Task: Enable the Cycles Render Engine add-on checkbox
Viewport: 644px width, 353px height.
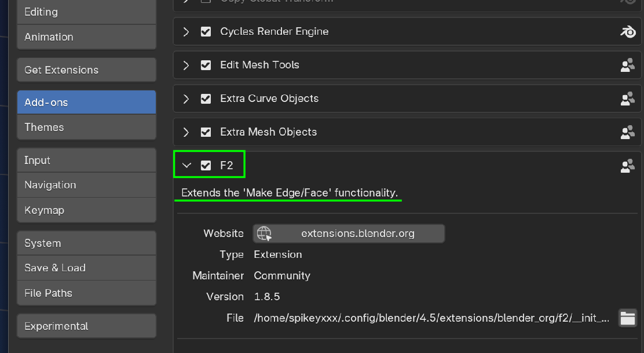Action: [206, 32]
